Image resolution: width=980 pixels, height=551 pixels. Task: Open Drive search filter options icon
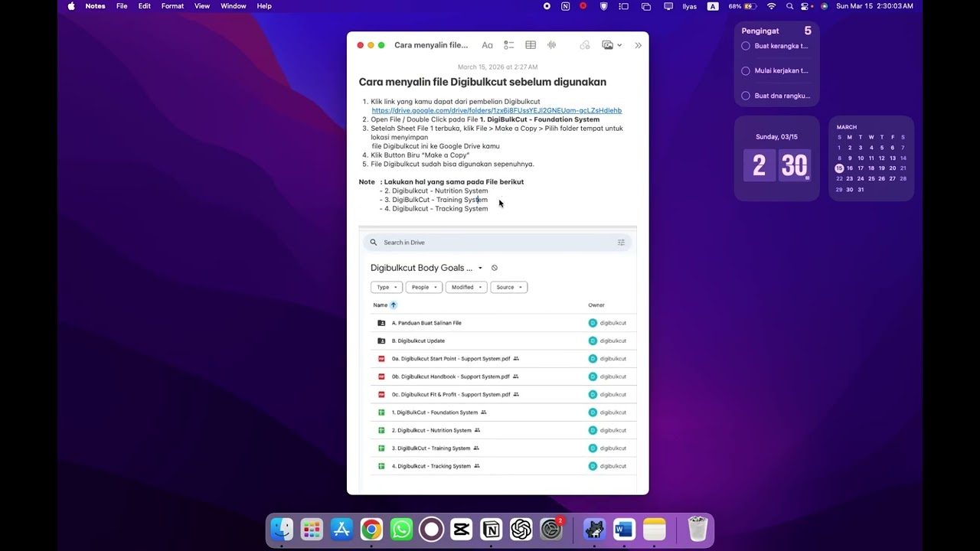point(621,243)
